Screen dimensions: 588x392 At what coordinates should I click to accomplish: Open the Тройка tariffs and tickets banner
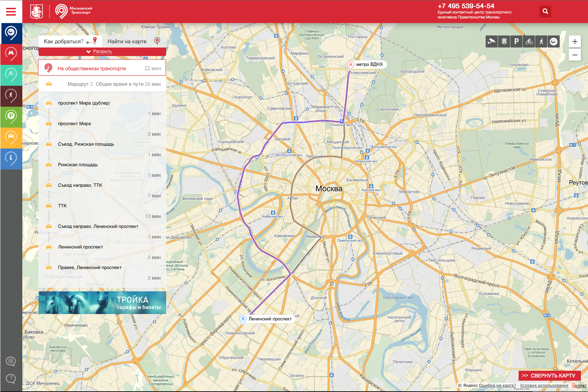coord(102,303)
